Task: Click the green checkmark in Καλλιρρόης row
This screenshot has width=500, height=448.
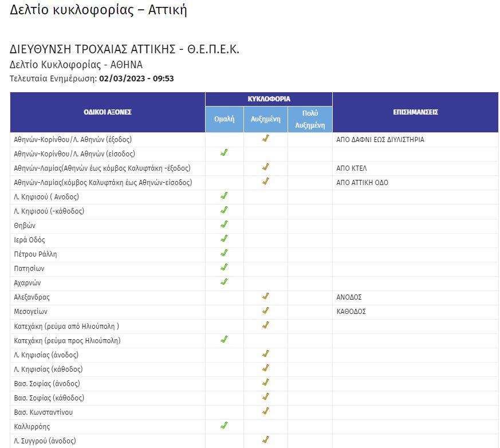Action: (224, 426)
